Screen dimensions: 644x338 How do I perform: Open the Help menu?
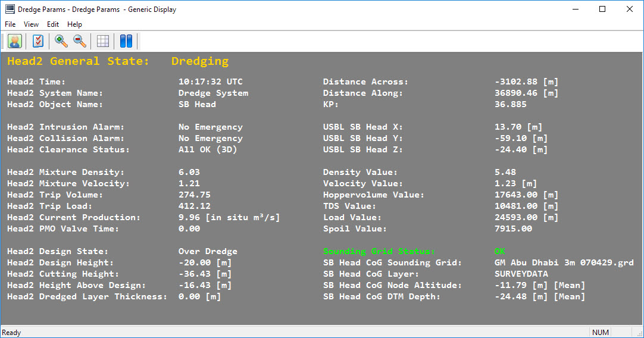coord(74,24)
